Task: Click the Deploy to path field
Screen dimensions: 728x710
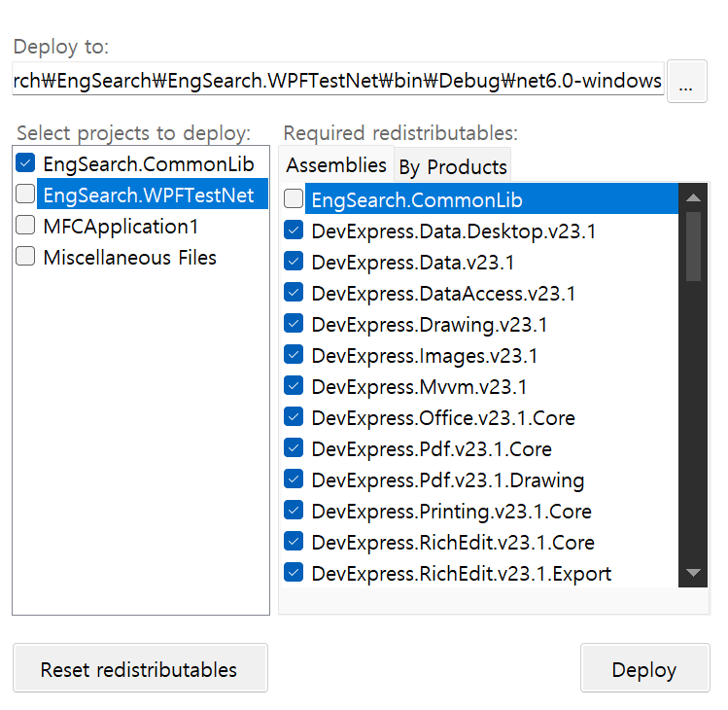Action: tap(338, 80)
